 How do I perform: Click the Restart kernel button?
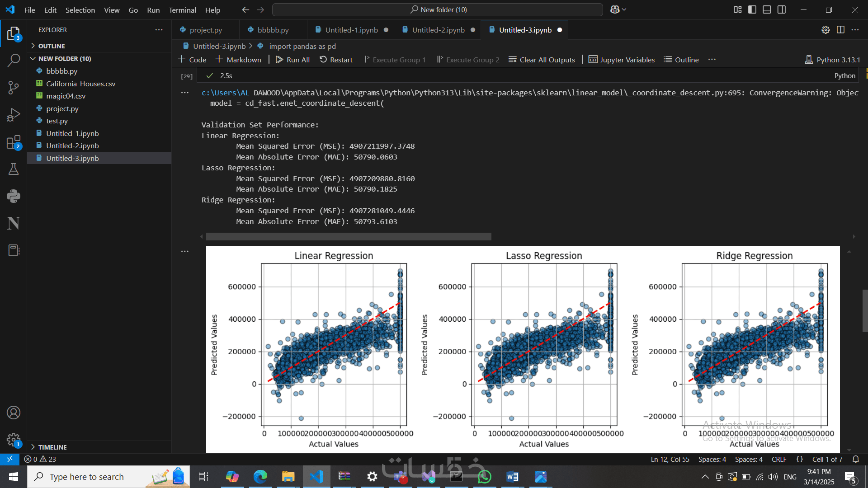click(336, 60)
